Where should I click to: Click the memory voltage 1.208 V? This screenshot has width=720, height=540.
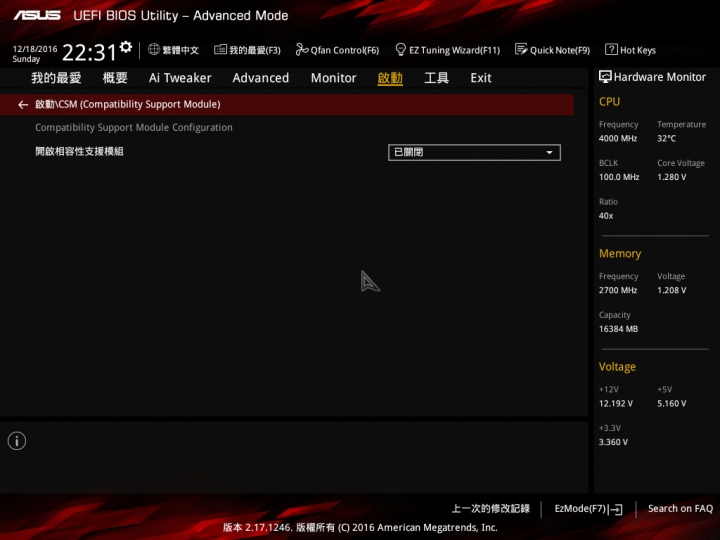pyautogui.click(x=672, y=290)
